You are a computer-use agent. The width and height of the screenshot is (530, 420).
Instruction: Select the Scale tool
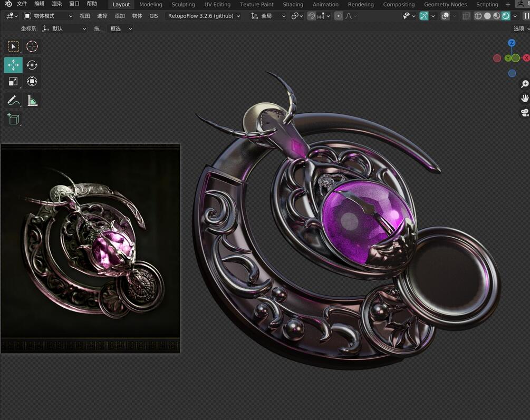pos(13,82)
